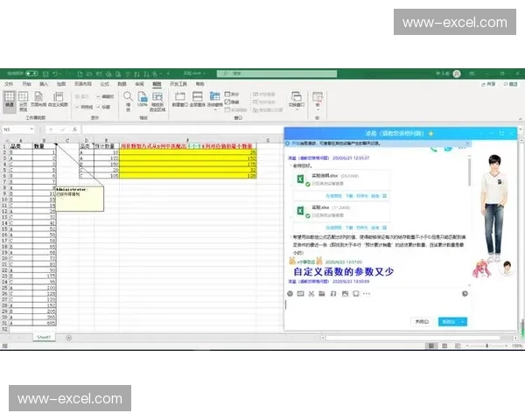Click Zoom to Selection (缩放到选定区域)
This screenshot has width=525, height=420.
tap(157, 101)
